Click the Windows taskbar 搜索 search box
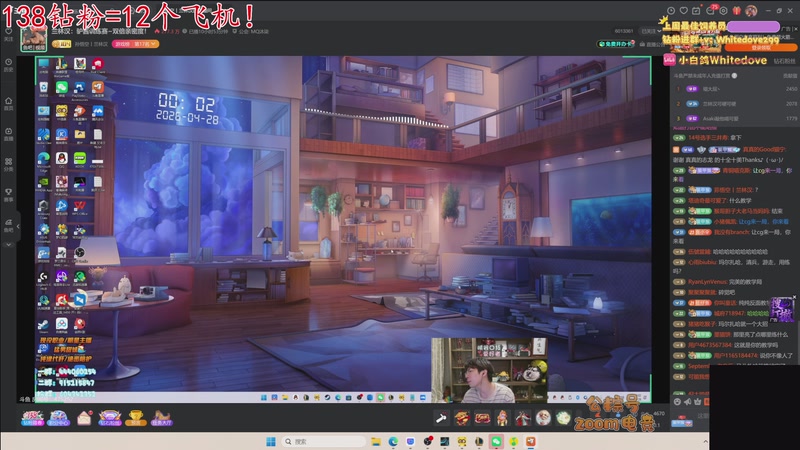Screen dimensions: 800x450 [x=323, y=441]
